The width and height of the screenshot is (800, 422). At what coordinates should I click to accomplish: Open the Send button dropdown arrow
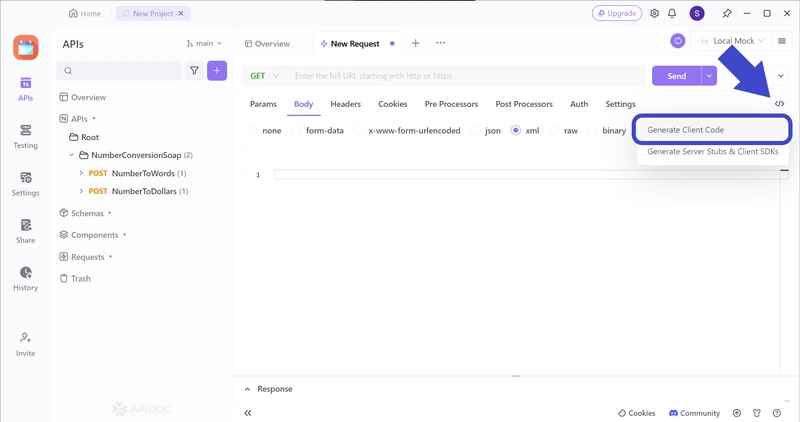click(x=709, y=76)
